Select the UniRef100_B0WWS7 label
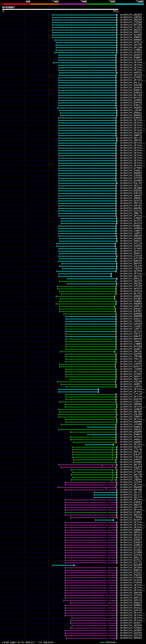Viewport: 146px width, 644px height. 131,58
